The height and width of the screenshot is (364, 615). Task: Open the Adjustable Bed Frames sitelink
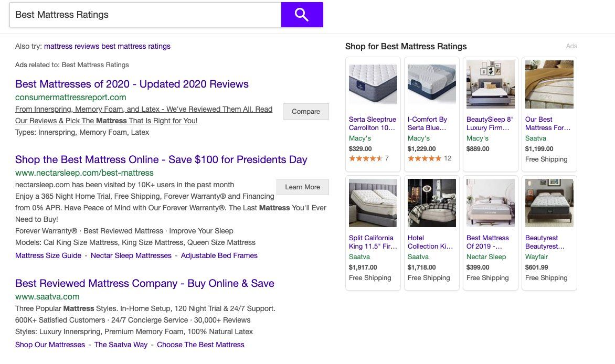[x=219, y=256]
